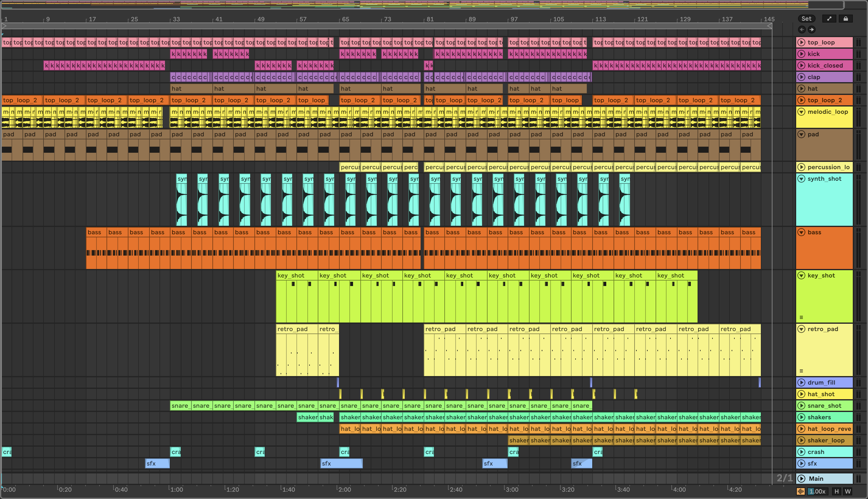
Task: Click the bar 65 marker in ruler
Action: click(345, 19)
